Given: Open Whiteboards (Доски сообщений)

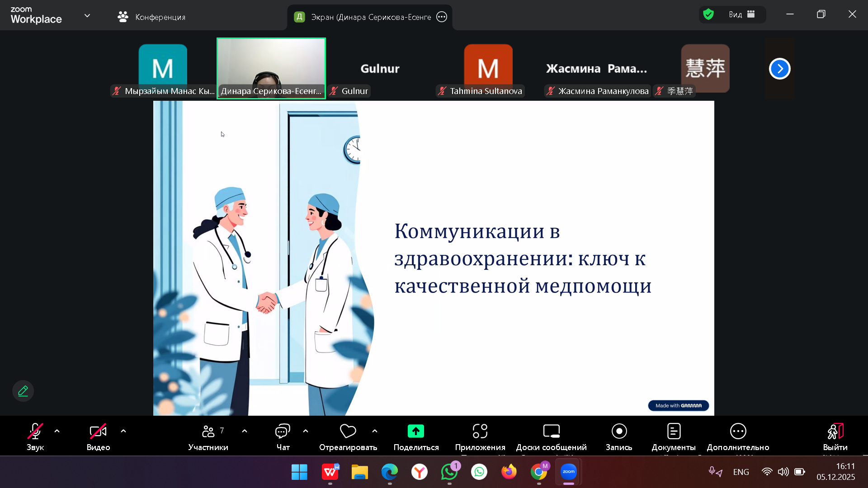Looking at the screenshot, I should point(551,432).
